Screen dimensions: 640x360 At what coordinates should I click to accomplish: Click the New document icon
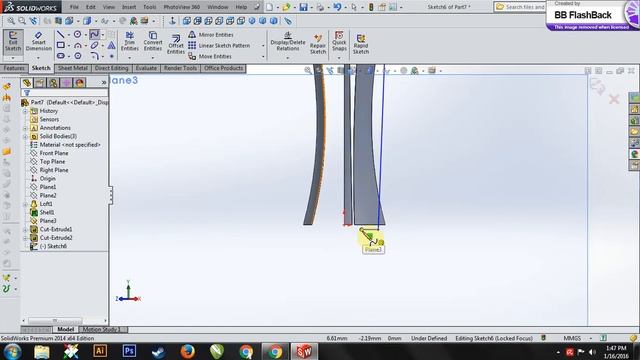point(269,7)
